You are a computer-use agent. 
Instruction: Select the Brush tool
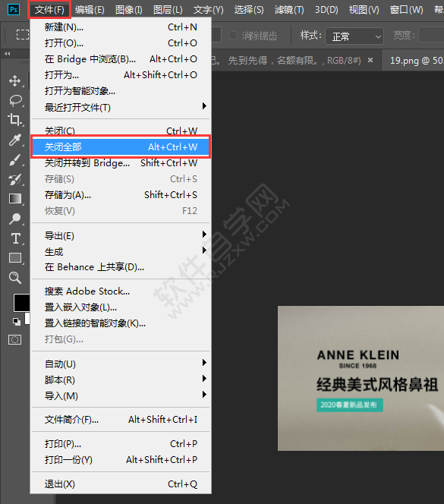(15, 159)
